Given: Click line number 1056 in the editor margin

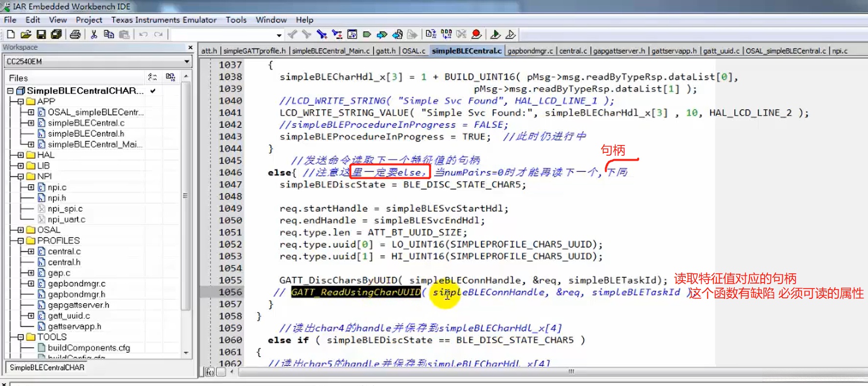Looking at the screenshot, I should 230,292.
